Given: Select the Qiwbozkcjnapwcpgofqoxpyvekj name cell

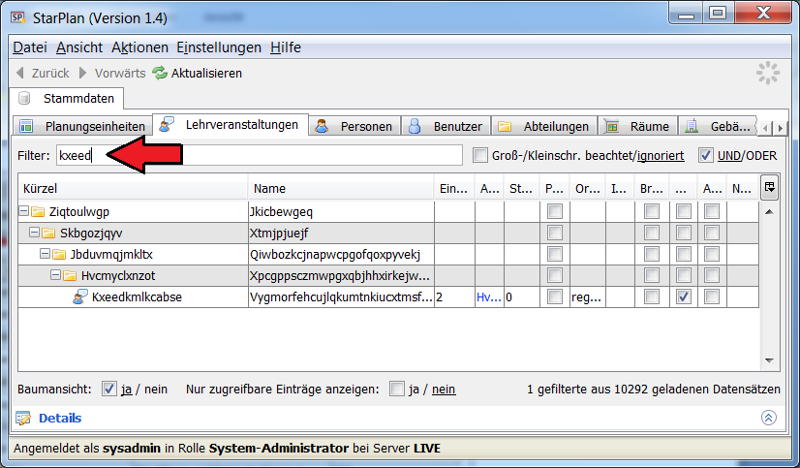Looking at the screenshot, I should [341, 254].
